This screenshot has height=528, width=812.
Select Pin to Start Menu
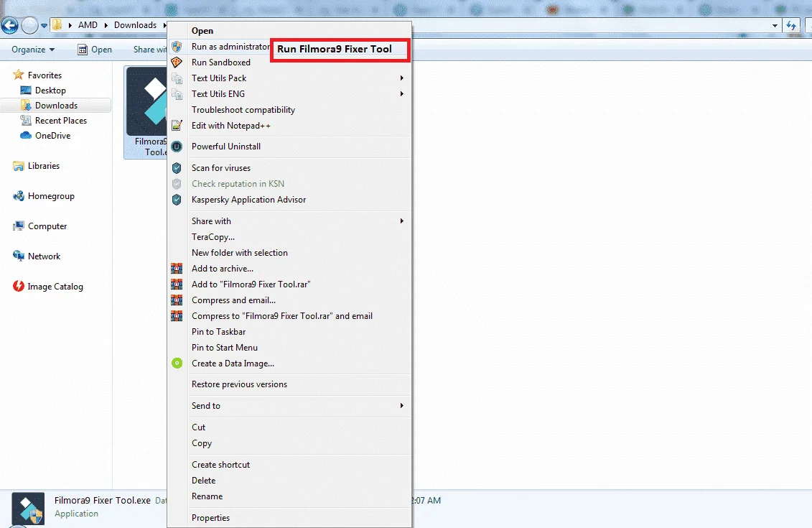[x=289, y=348]
